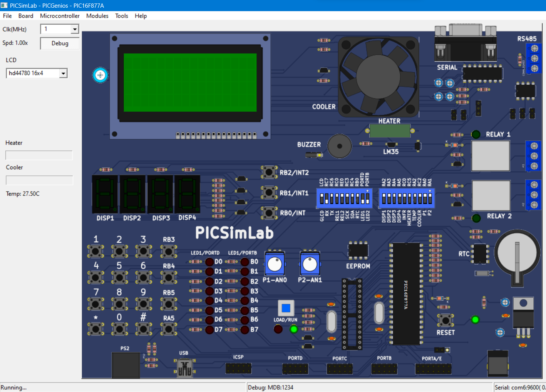Viewport: 546px width, 392px height.
Task: Expand the Clk(MHz) dropdown arrow
Action: (x=75, y=29)
